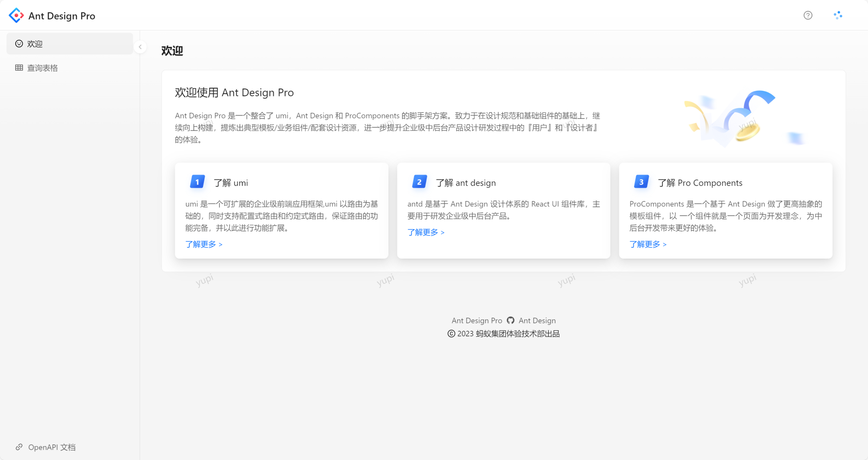This screenshot has width=868, height=460.
Task: Collapse the sidebar with the chevron button
Action: [x=140, y=47]
